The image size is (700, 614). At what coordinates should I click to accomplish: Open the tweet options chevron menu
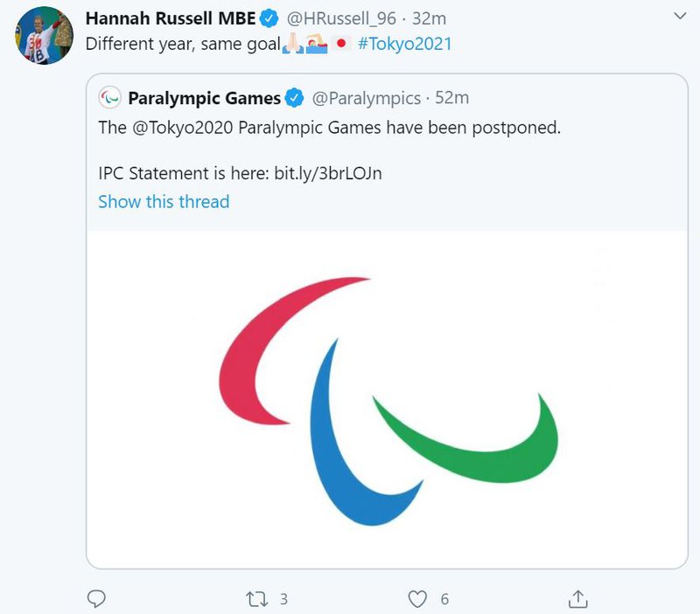[682, 16]
